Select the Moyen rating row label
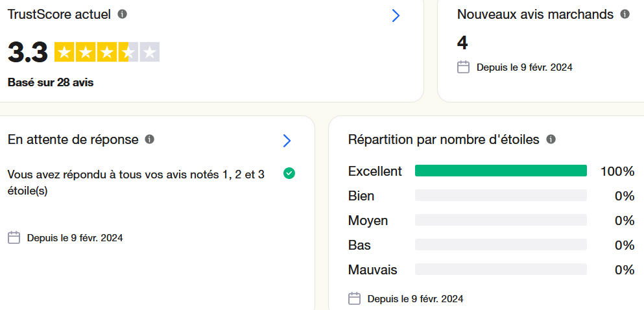Viewport: 644px width, 310px height. pos(368,221)
